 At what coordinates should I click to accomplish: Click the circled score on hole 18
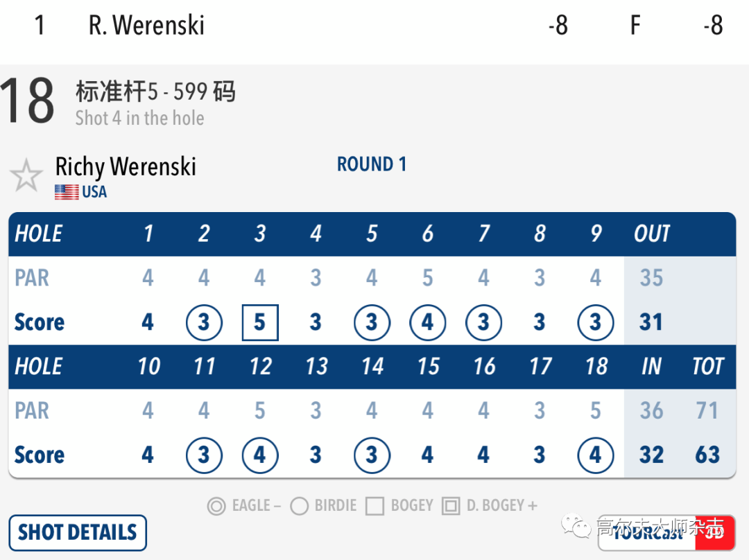(596, 455)
